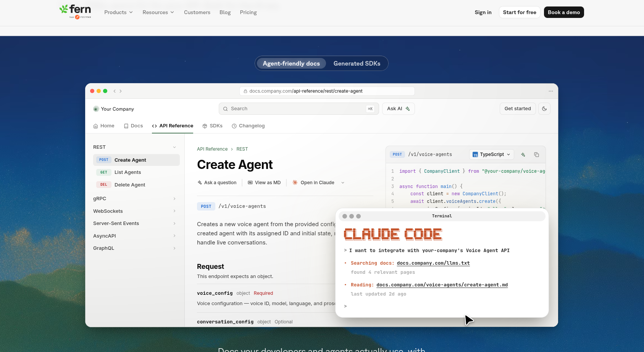Click the Docs tab book icon
This screenshot has height=352, width=644.
[x=126, y=126]
